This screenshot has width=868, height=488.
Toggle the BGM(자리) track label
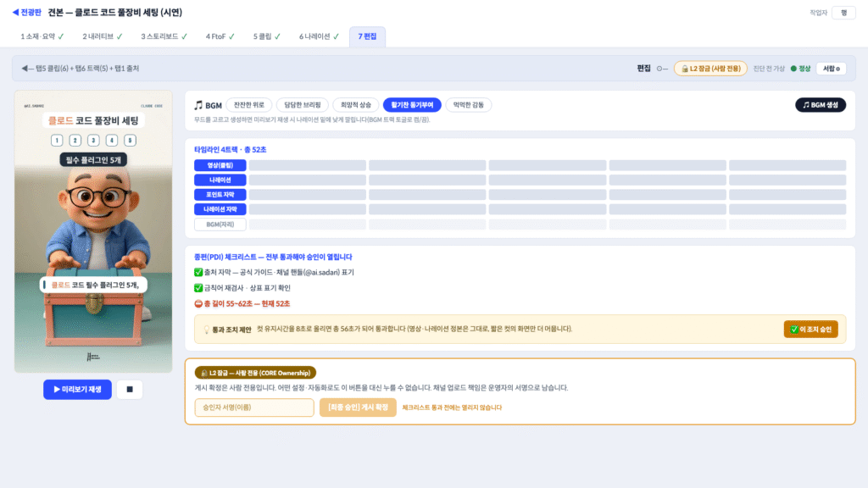(220, 224)
